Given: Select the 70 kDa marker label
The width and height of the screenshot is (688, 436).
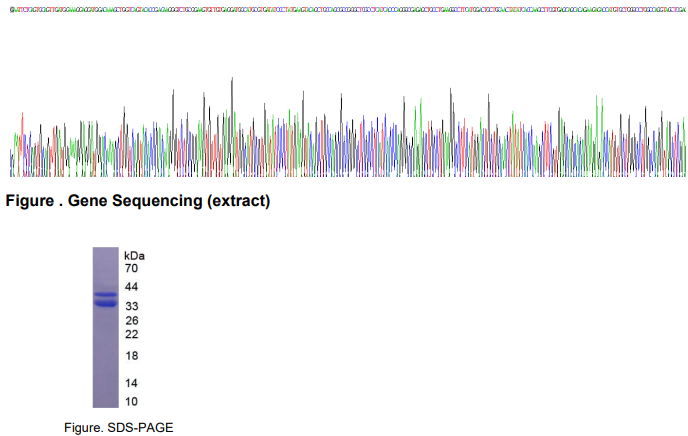Looking at the screenshot, I should [x=131, y=269].
